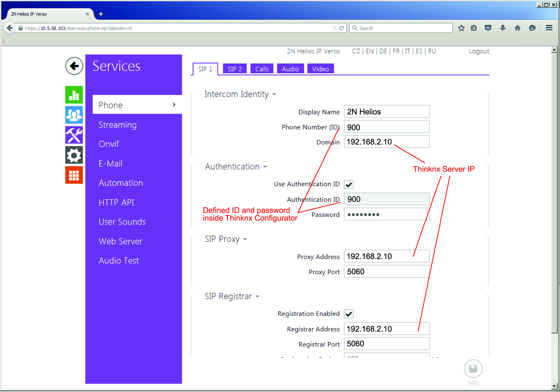The width and height of the screenshot is (560, 392).
Task: Open the blue Directory users icon
Action: pos(74,115)
